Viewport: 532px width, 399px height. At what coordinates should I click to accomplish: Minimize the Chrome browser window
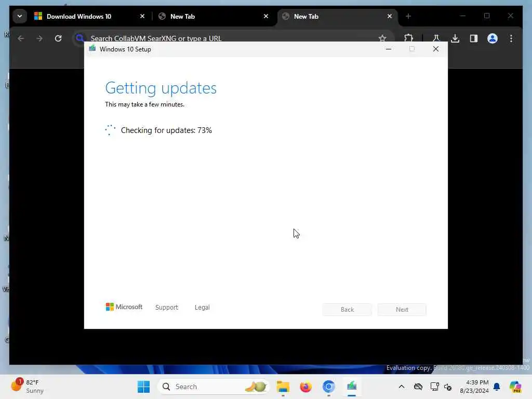click(463, 16)
